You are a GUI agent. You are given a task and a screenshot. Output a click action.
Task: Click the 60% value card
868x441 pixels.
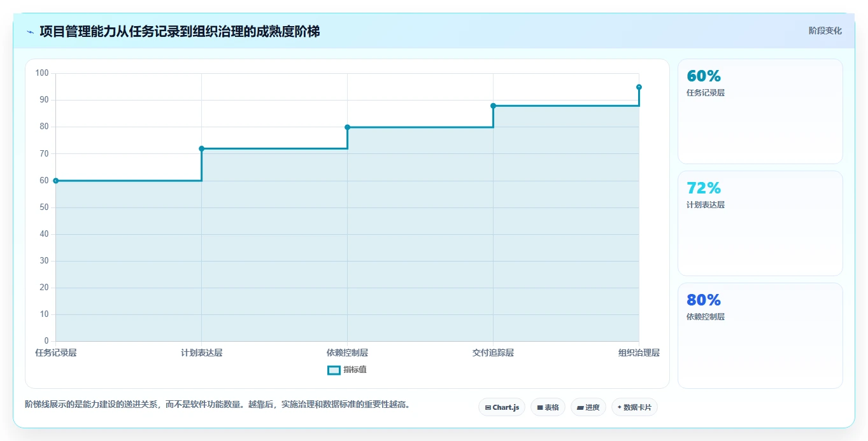(760, 111)
